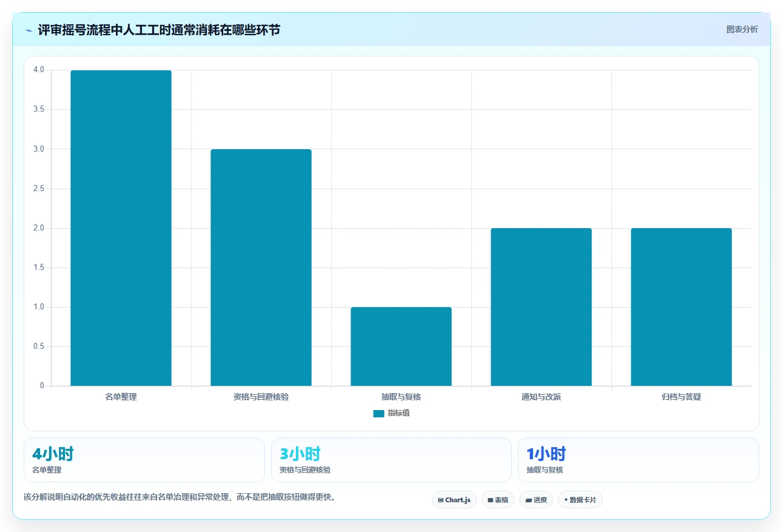Screen dimensions: 783x532
Task: Select the 抽取与复核 bar
Action: 401,346
